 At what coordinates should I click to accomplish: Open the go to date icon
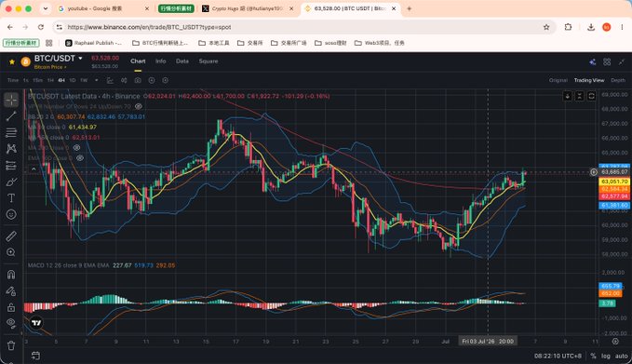point(35,356)
